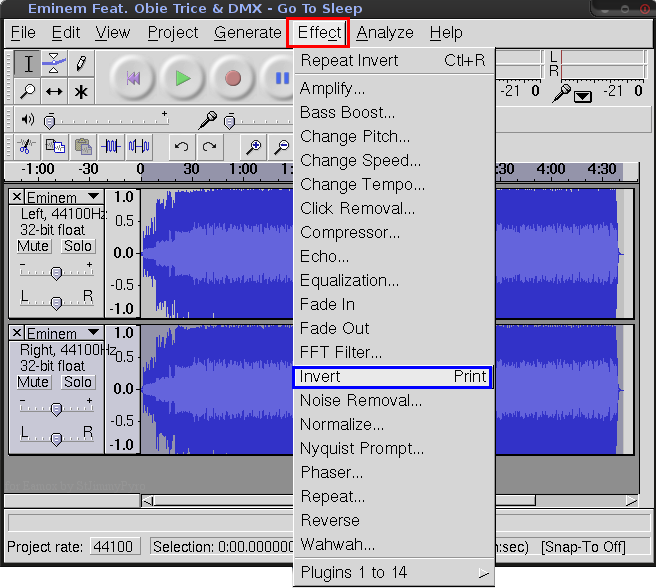Zoom in with the plus magnifier
The width and height of the screenshot is (656, 588).
[254, 146]
